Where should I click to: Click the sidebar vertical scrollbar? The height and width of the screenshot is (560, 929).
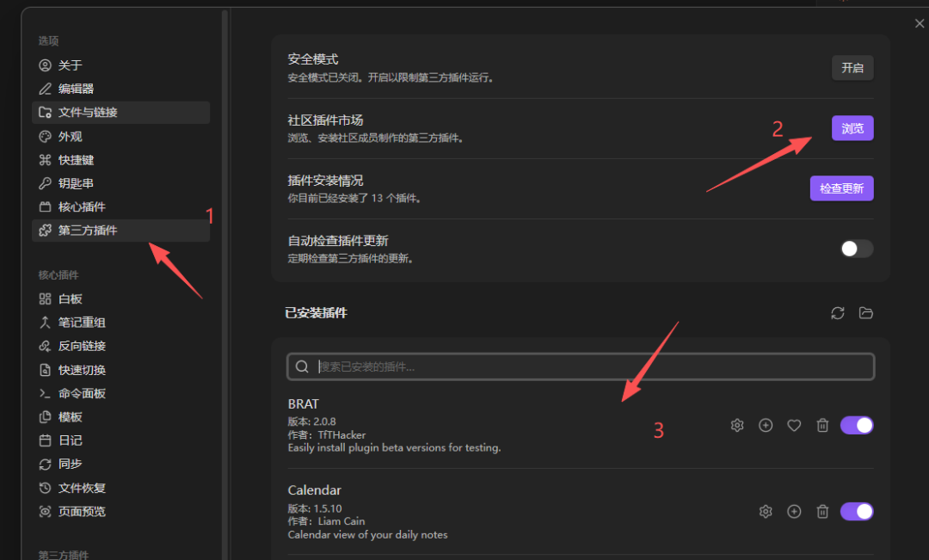tap(225, 285)
